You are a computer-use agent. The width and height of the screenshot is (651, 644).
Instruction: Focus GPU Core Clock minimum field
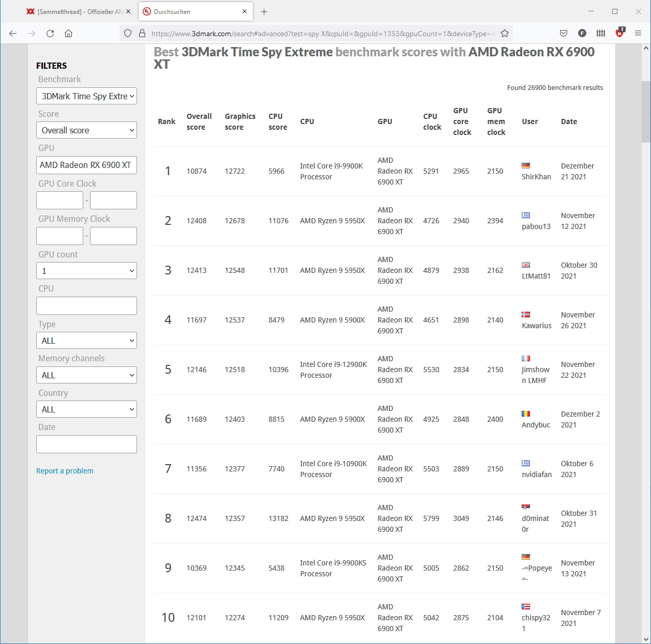click(x=59, y=201)
